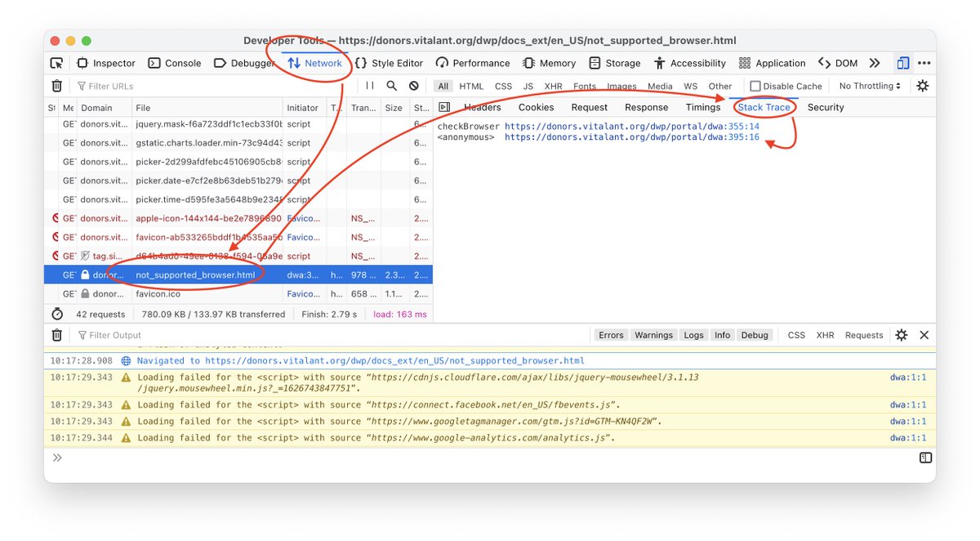Pause network recording
980x541 pixels.
pyautogui.click(x=370, y=86)
